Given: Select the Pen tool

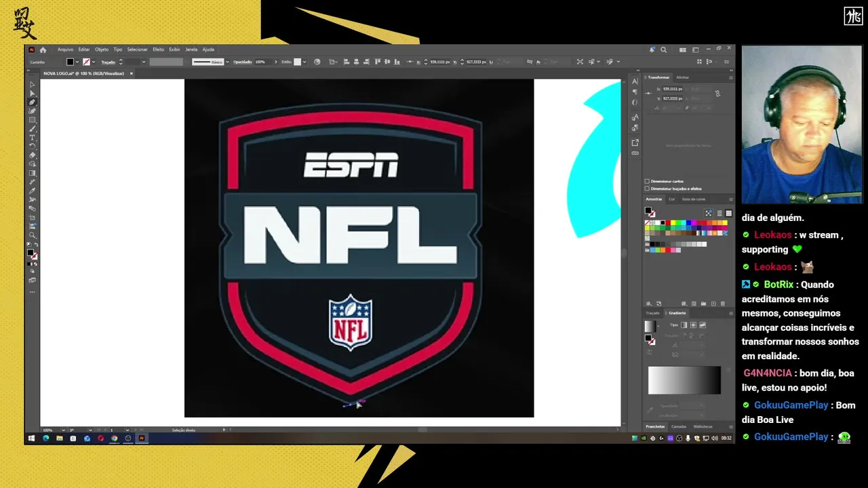Looking at the screenshot, I should pyautogui.click(x=32, y=102).
